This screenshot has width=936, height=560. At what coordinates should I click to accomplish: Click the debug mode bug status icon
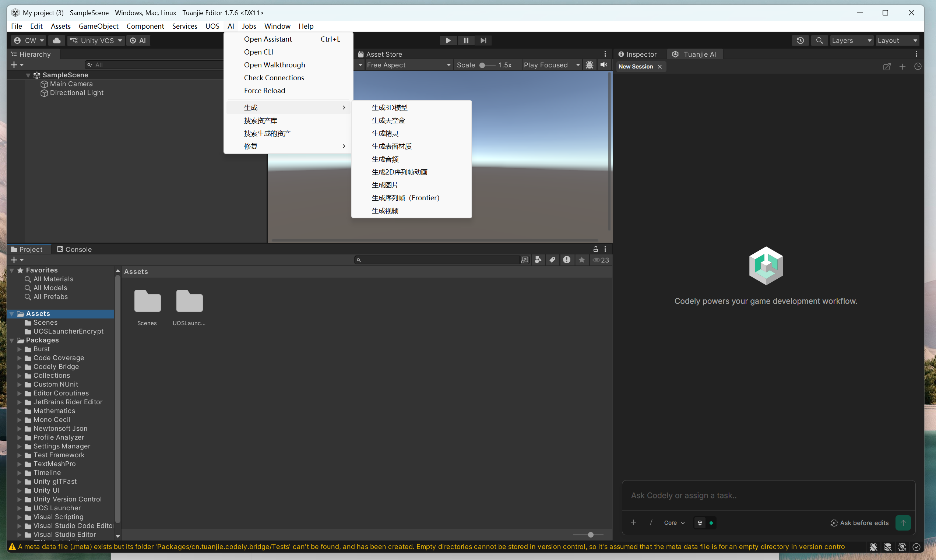873,547
